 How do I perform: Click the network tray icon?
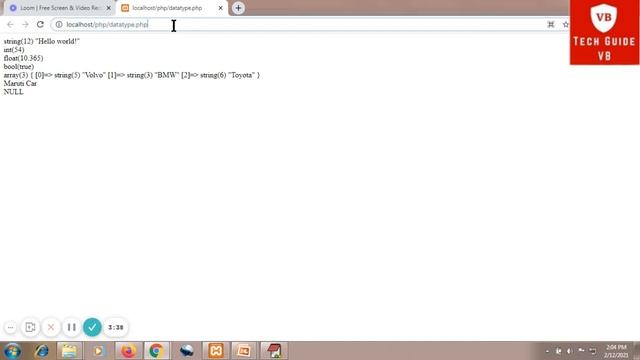click(x=593, y=351)
